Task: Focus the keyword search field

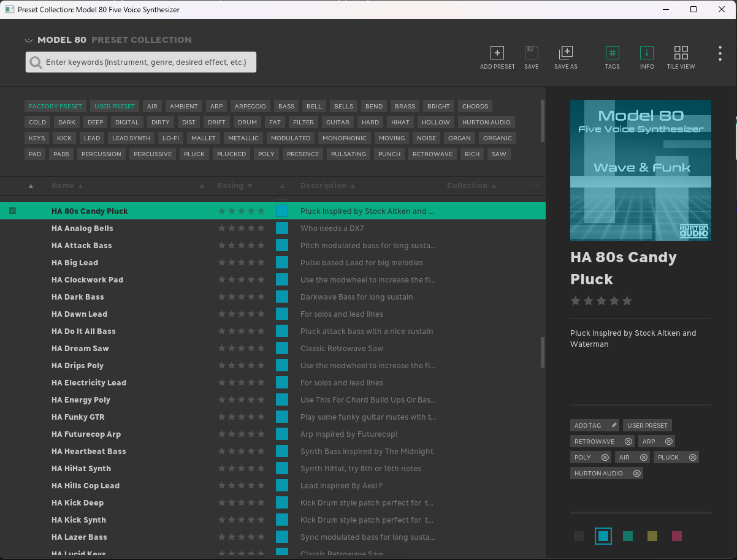Action: pos(140,62)
